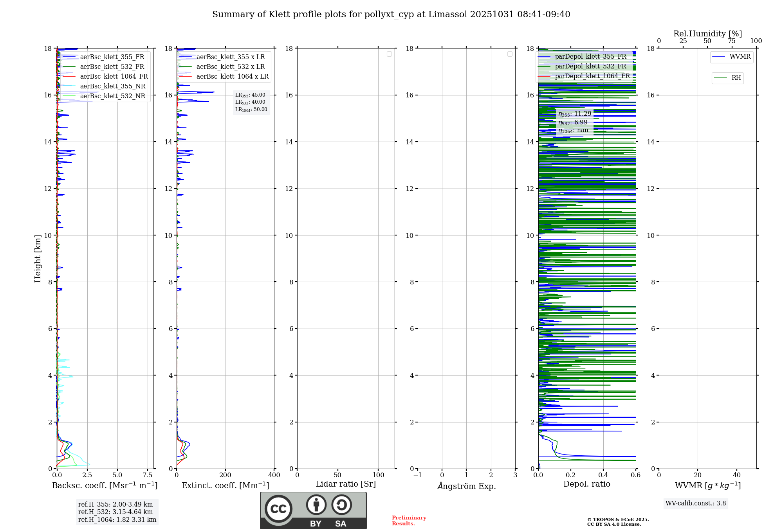This screenshot has height=532, width=783.
Task: Click the reference height text box
Action: pyautogui.click(x=117, y=512)
